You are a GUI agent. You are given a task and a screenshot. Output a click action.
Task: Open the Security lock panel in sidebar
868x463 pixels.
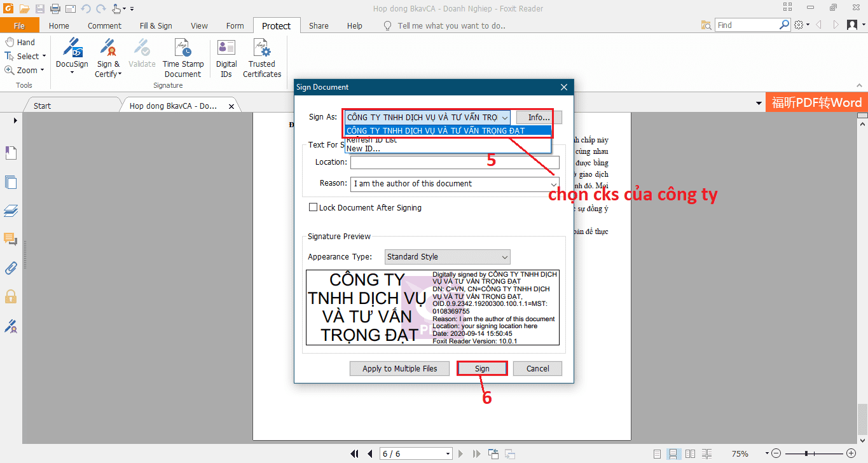(11, 296)
